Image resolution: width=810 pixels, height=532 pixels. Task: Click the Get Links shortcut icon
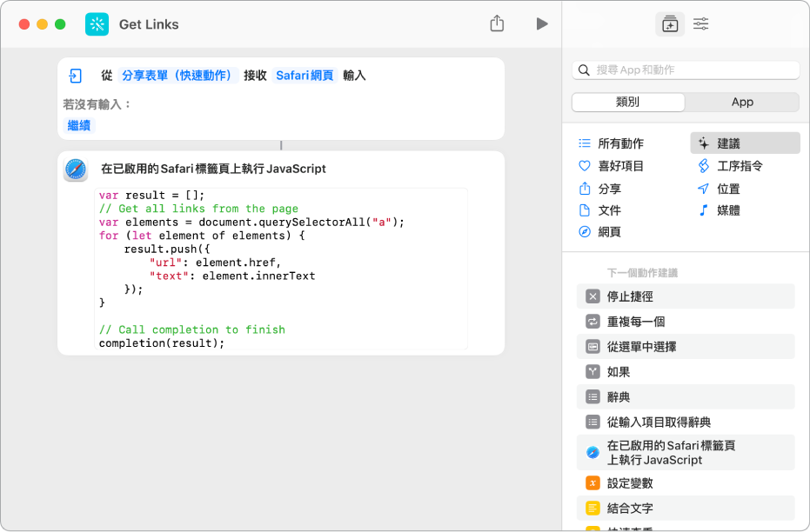coord(96,23)
